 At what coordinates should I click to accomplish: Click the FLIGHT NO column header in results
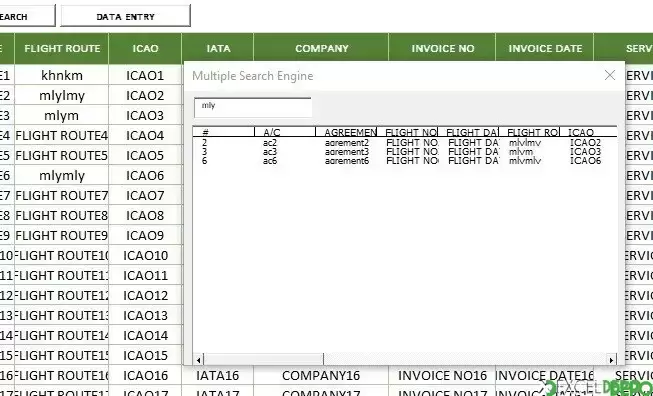click(408, 132)
